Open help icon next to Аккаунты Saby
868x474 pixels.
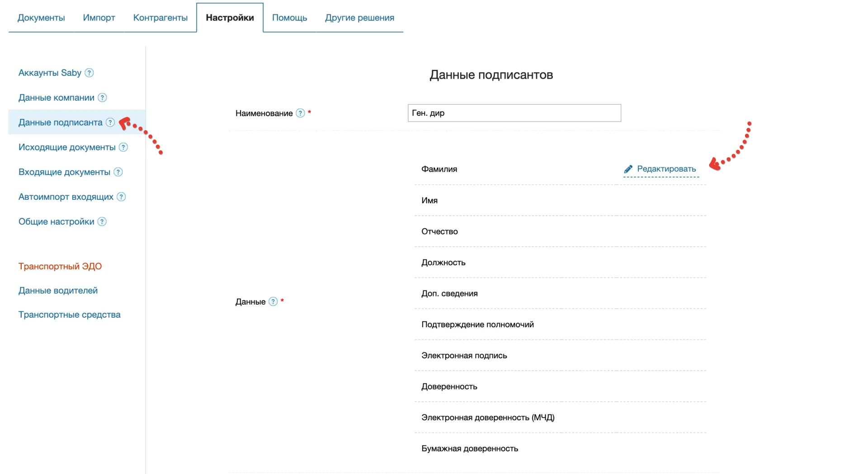click(x=90, y=73)
